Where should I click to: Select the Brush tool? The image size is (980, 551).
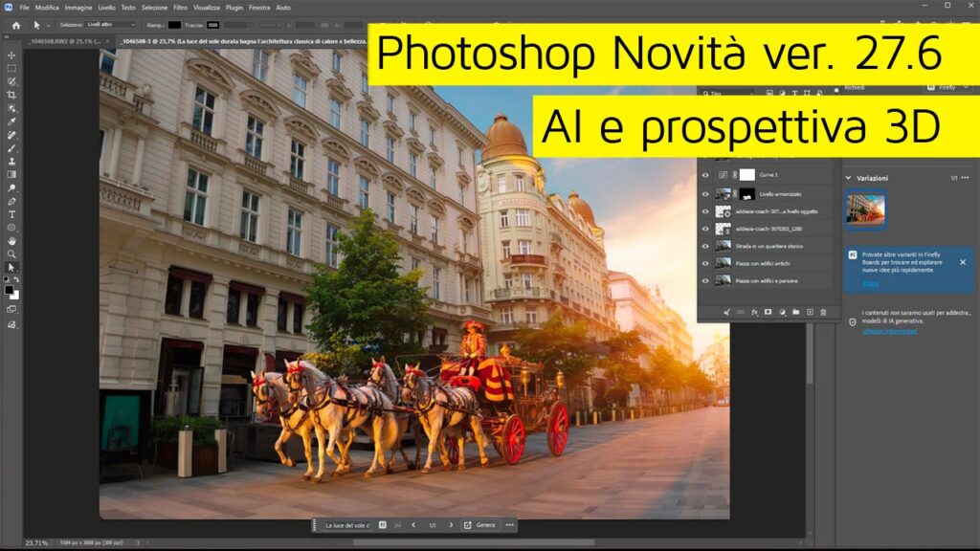pyautogui.click(x=11, y=148)
